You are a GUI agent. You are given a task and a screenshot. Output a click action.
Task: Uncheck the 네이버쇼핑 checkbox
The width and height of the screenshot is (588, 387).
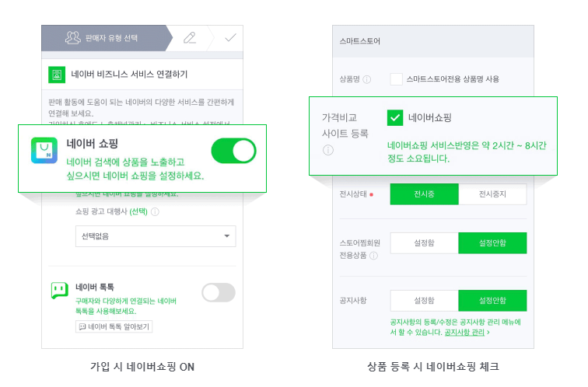pyautogui.click(x=395, y=117)
